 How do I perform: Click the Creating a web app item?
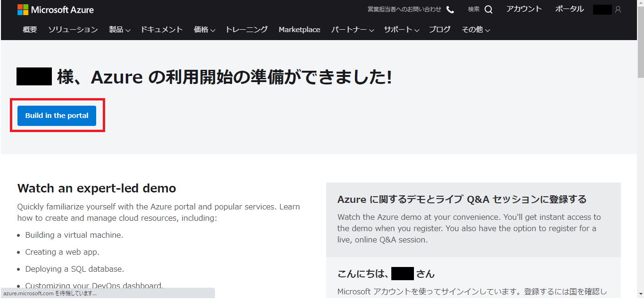click(x=62, y=252)
